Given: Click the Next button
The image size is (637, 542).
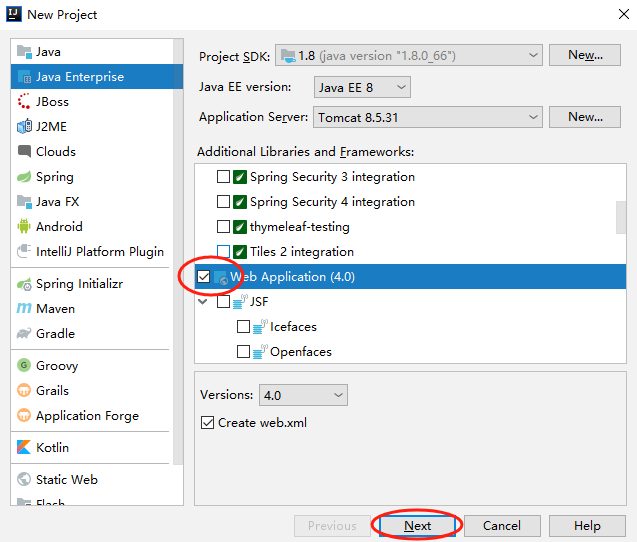Looking at the screenshot, I should tap(417, 526).
